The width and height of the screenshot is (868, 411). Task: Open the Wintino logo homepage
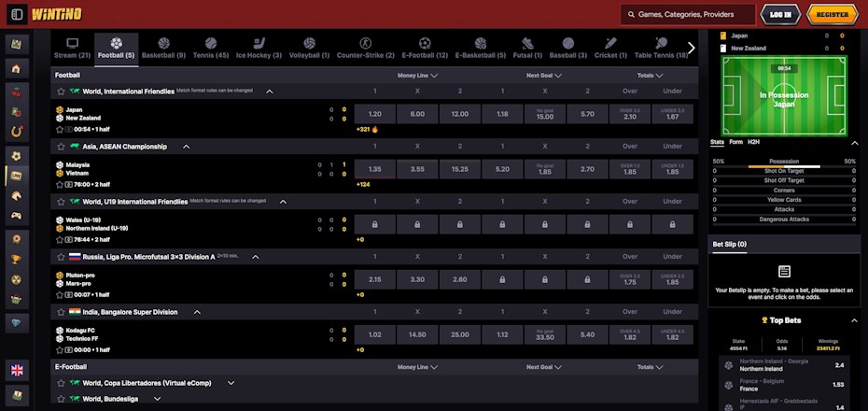coord(57,14)
